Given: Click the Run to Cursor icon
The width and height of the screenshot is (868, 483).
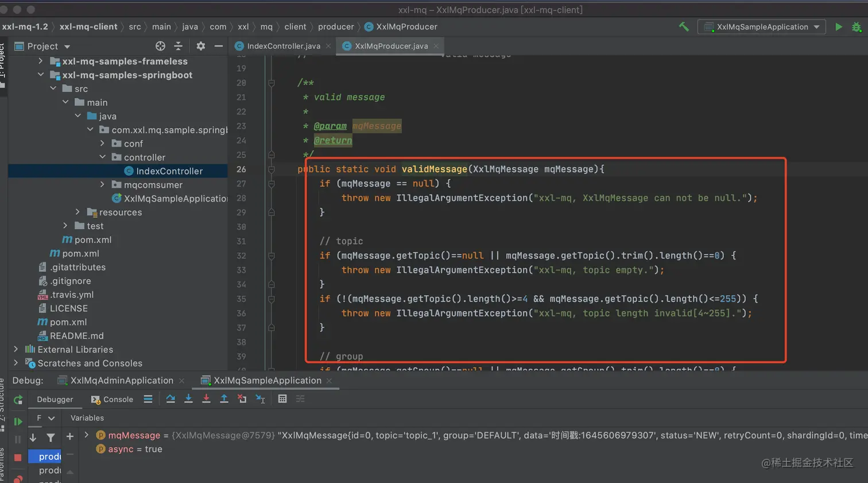Looking at the screenshot, I should tap(260, 399).
